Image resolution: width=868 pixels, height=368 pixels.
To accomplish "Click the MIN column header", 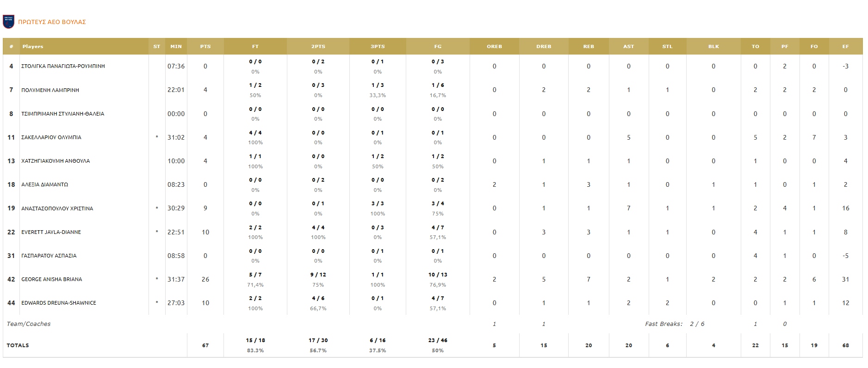I will point(176,47).
